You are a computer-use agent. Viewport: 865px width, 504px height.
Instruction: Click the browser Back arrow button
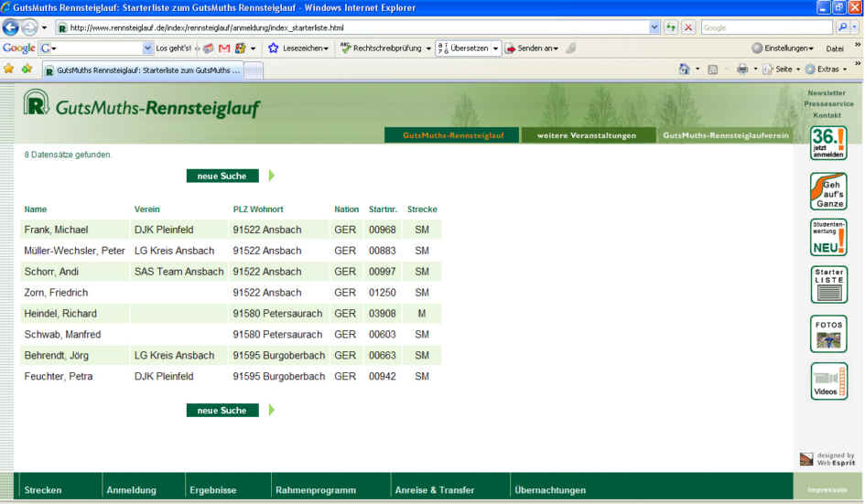click(x=11, y=27)
